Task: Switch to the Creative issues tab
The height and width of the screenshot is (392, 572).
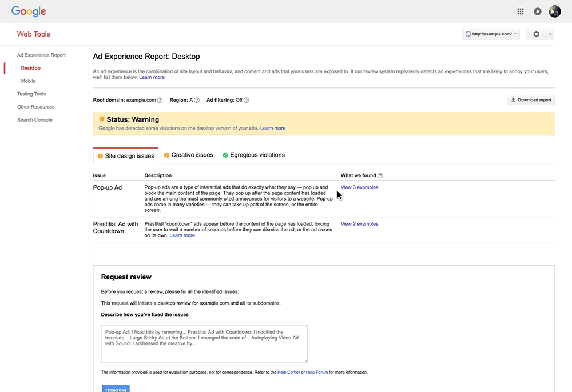Action: click(x=189, y=155)
